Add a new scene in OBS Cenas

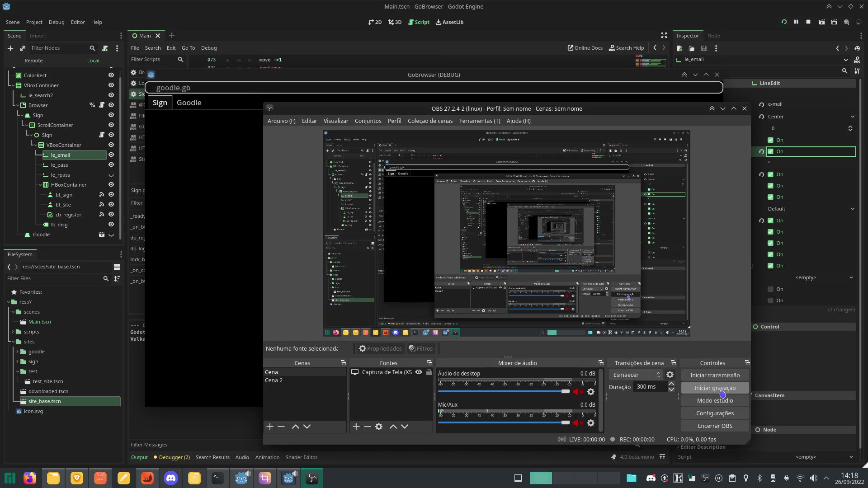coord(270,427)
